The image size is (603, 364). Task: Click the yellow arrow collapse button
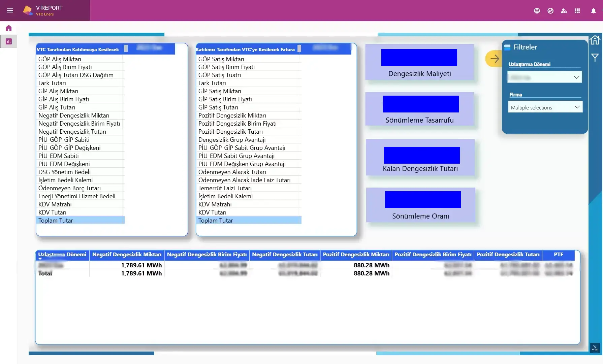[494, 59]
